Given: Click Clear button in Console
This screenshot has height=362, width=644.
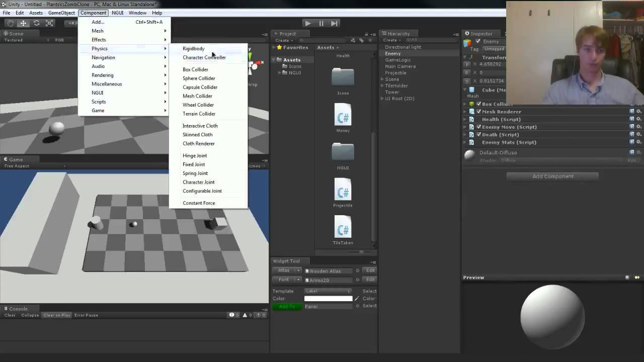Looking at the screenshot, I should (10, 315).
